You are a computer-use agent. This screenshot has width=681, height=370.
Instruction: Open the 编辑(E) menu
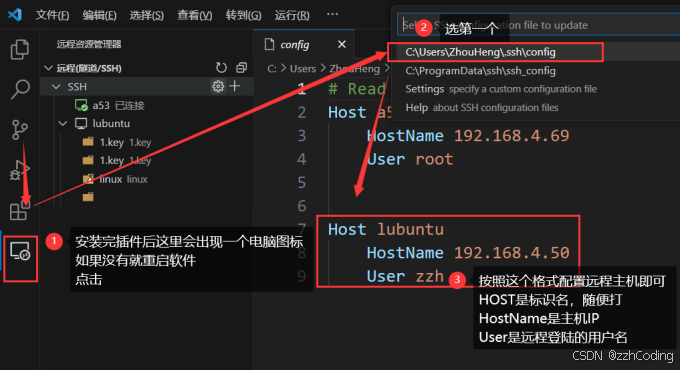100,15
